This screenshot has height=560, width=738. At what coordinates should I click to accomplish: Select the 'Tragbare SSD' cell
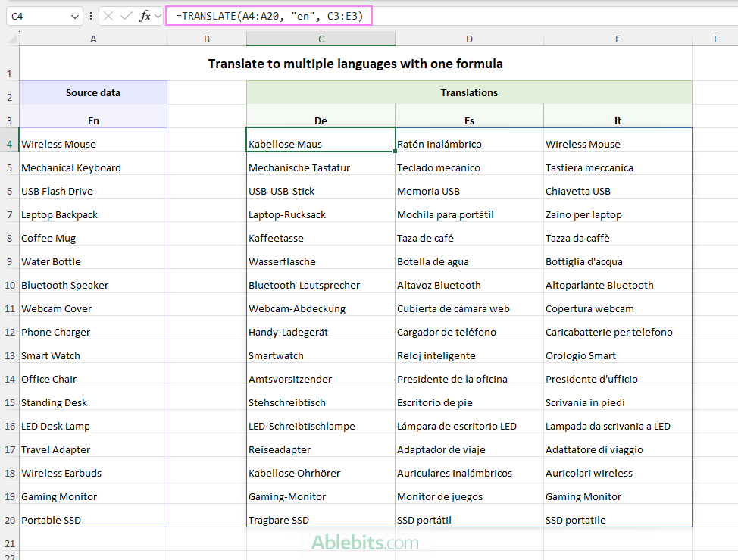point(321,516)
